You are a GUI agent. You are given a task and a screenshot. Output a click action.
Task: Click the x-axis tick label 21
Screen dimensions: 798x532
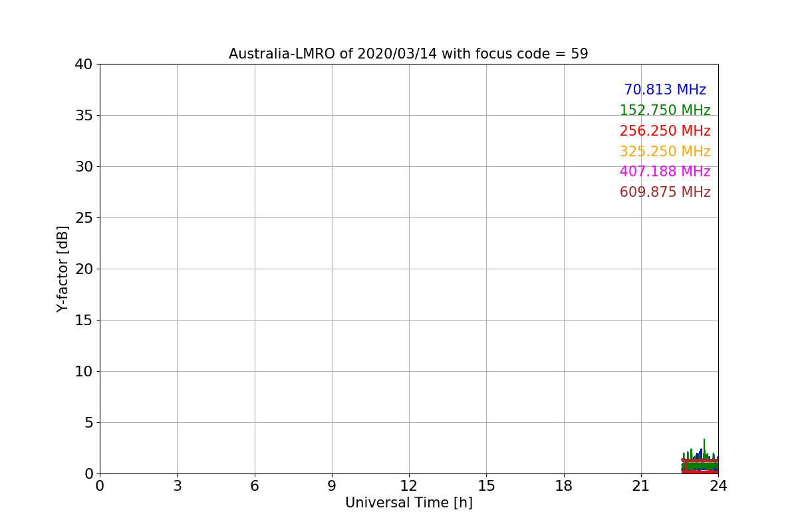(641, 486)
